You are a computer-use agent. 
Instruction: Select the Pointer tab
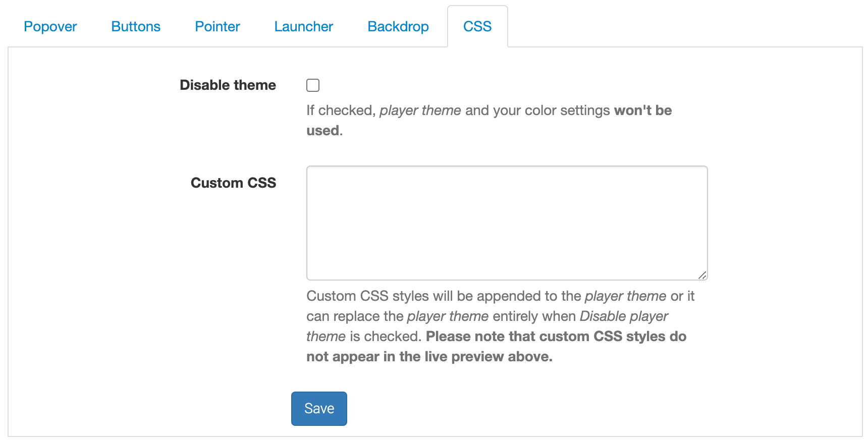coord(218,27)
